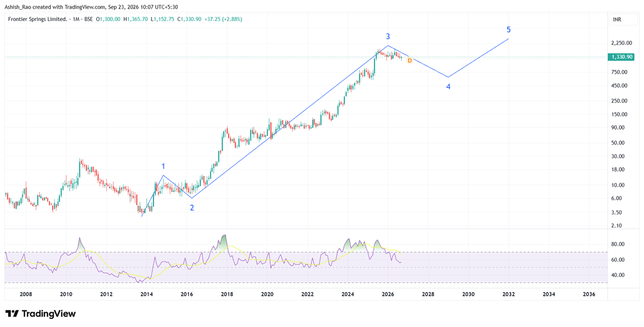Viewport: 644px width, 327px height.
Task: Click the 30.00 price axis label
Action: pos(619,157)
